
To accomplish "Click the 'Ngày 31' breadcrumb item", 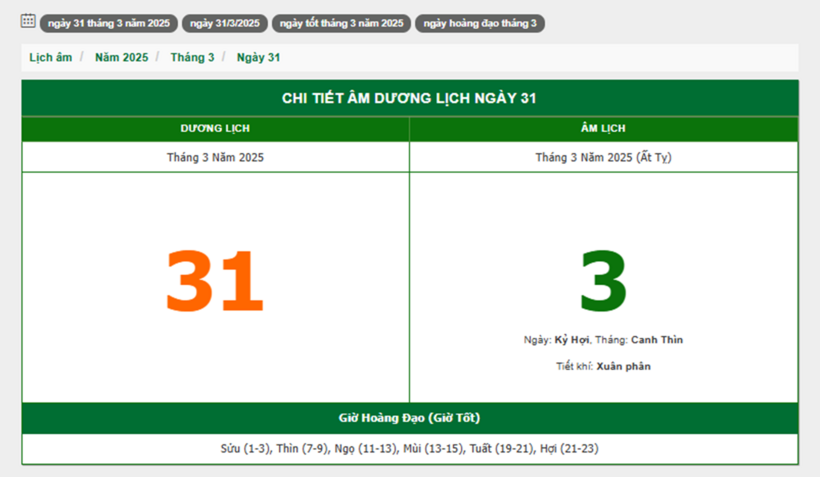I will tap(258, 58).
